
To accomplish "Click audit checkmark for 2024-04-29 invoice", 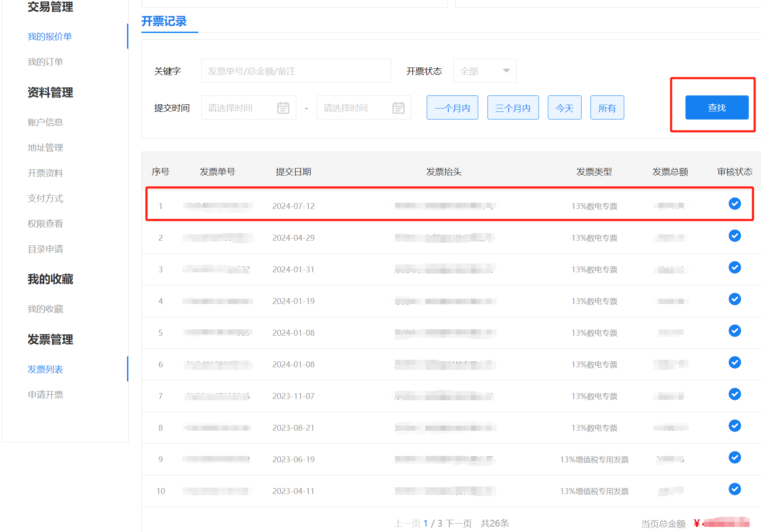I will point(734,236).
